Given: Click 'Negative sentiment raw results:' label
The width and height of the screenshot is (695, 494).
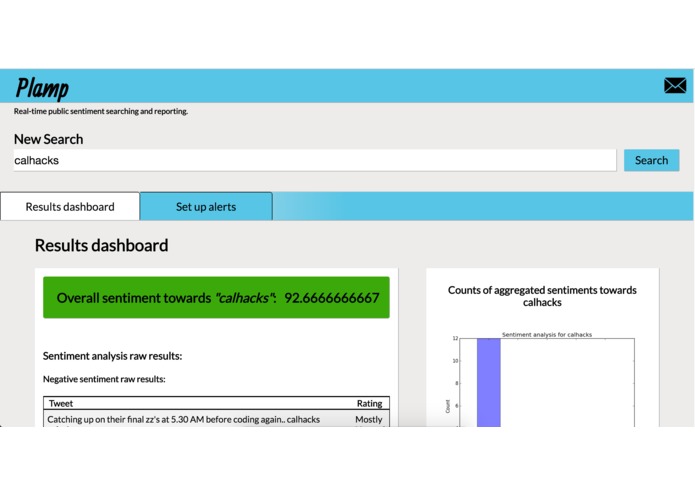Looking at the screenshot, I should tap(104, 379).
